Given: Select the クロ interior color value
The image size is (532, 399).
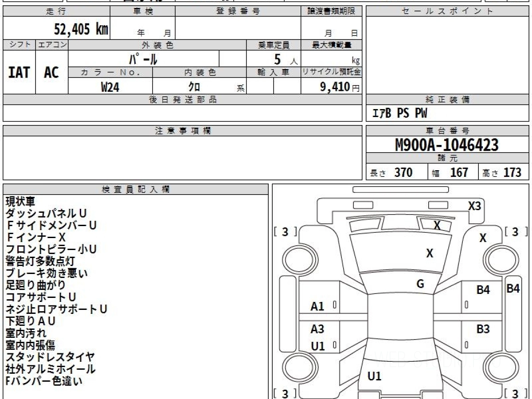Looking at the screenshot, I should point(194,87).
